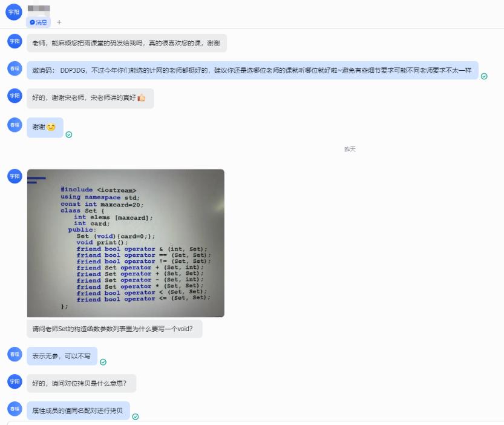Select message 好的，谢谢宋老师
This screenshot has height=425, width=504.
coord(90,98)
